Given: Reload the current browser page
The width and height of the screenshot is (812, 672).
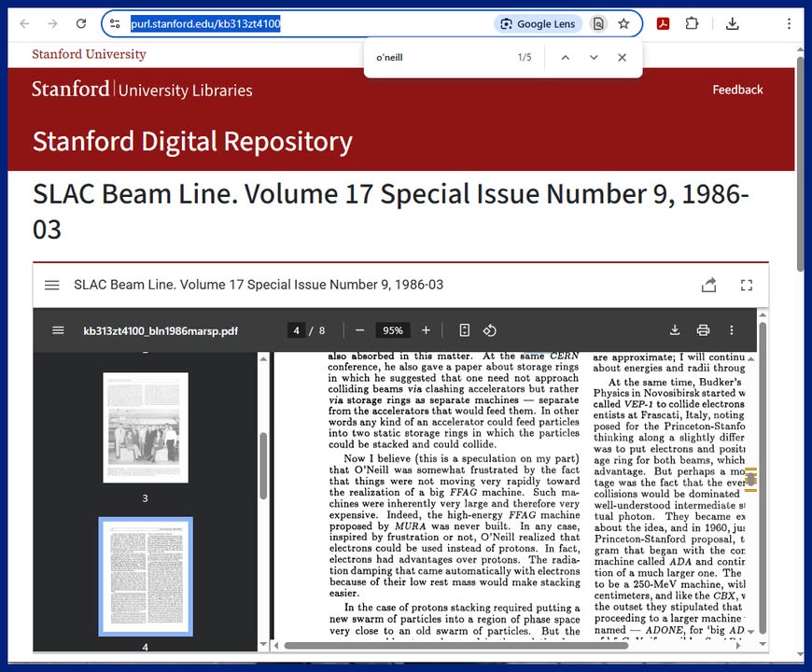Looking at the screenshot, I should point(81,24).
